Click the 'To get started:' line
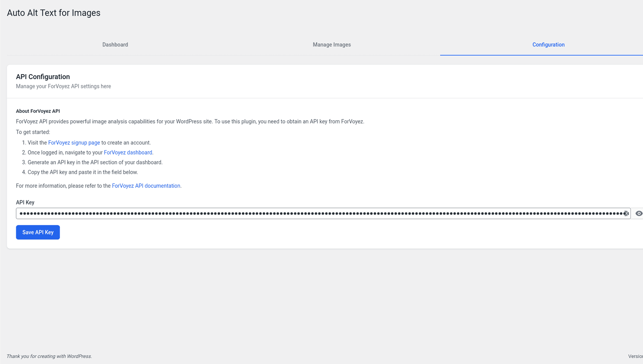The height and width of the screenshot is (364, 643). tap(33, 132)
